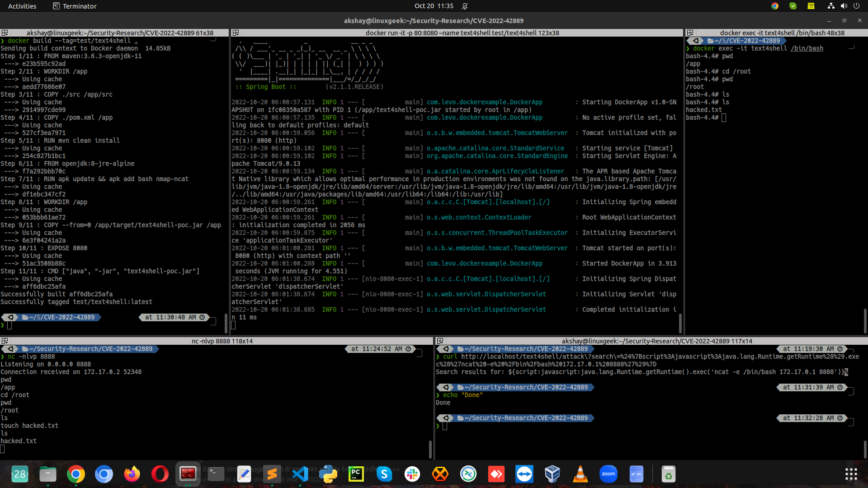The image size is (868, 488).
Task: Open grouping menu of curl terminal pane
Action: click(440, 341)
